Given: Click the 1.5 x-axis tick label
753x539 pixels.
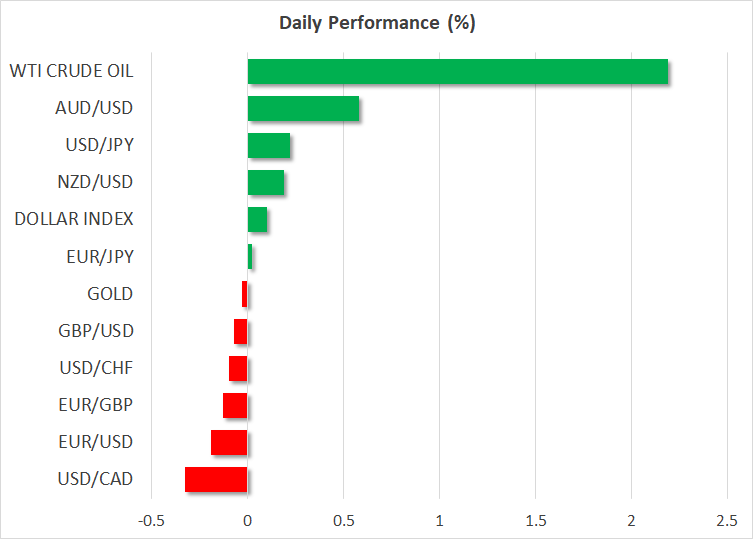Looking at the screenshot, I should click(x=535, y=521).
